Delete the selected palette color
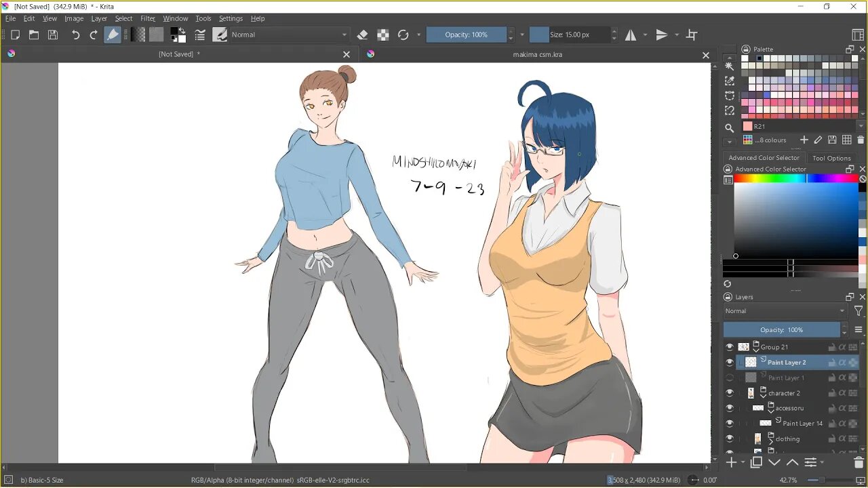The image size is (868, 488). click(861, 140)
